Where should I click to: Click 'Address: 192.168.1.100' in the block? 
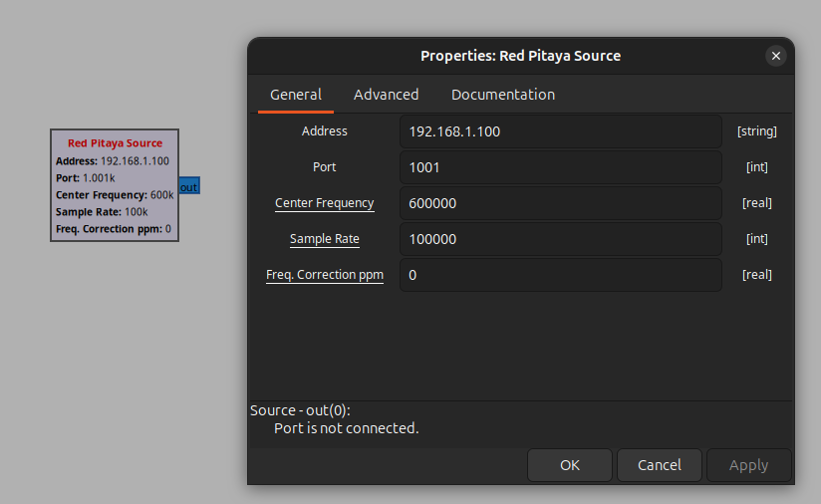[112, 161]
